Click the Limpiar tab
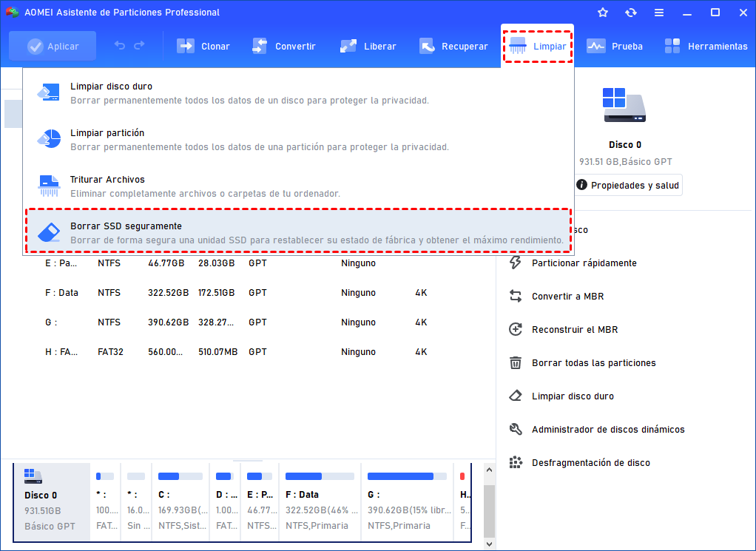 tap(538, 46)
